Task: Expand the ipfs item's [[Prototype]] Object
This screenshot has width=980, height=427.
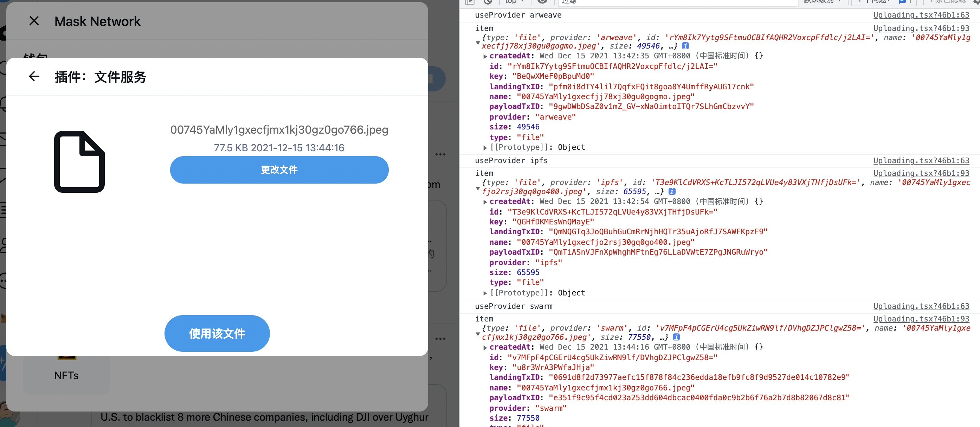Action: pos(485,293)
